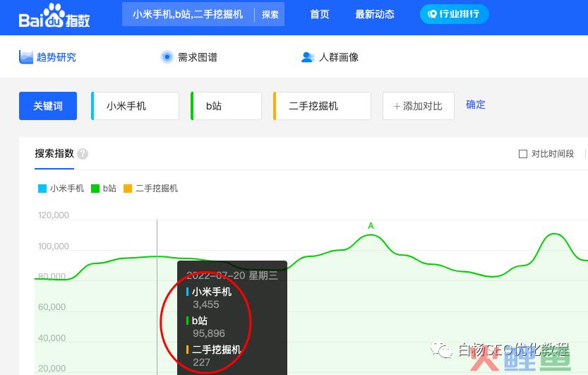
Task: Click the 小米手机 legend label
Action: tap(67, 189)
